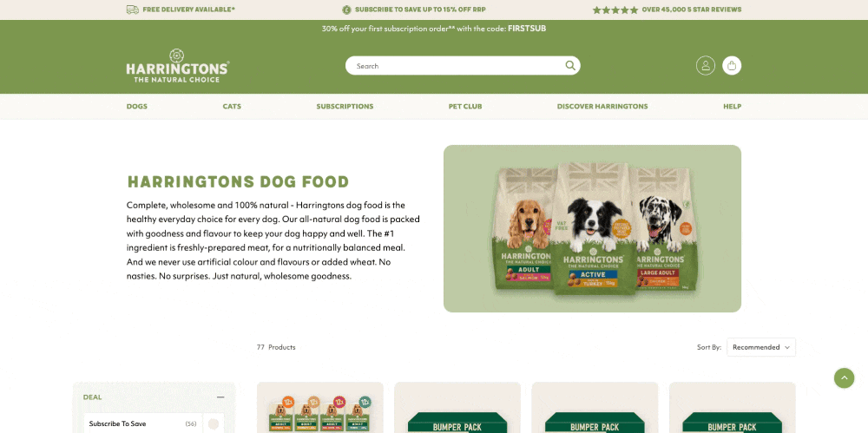Image resolution: width=868 pixels, height=433 pixels.
Task: Click the delivery truck icon
Action: (132, 10)
